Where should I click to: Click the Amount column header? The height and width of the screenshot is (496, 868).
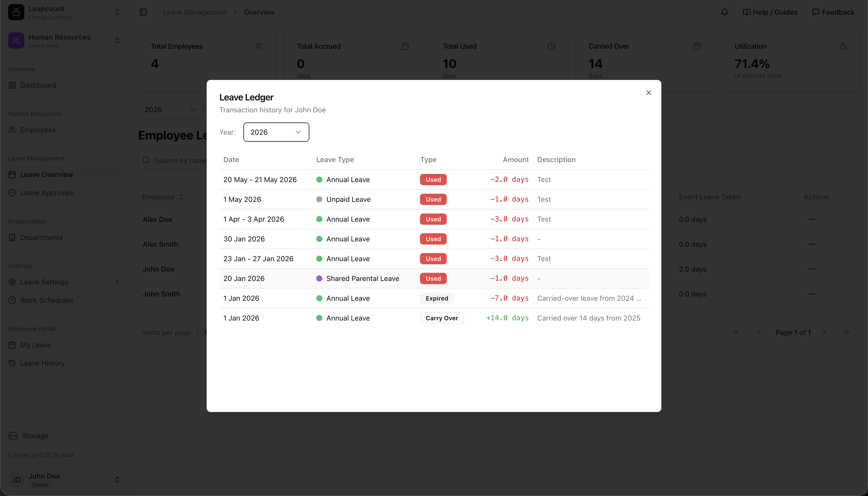(x=515, y=160)
